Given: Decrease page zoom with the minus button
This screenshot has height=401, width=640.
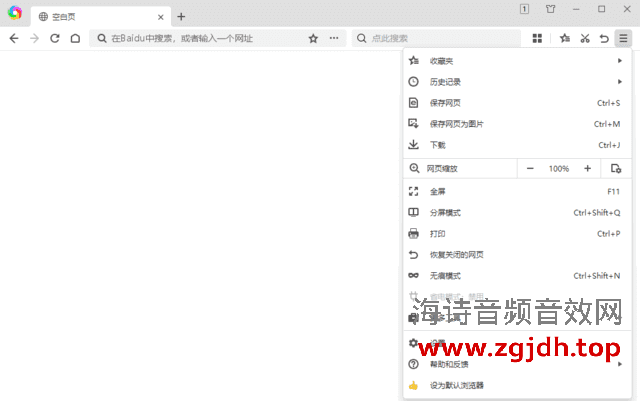Looking at the screenshot, I should click(530, 168).
